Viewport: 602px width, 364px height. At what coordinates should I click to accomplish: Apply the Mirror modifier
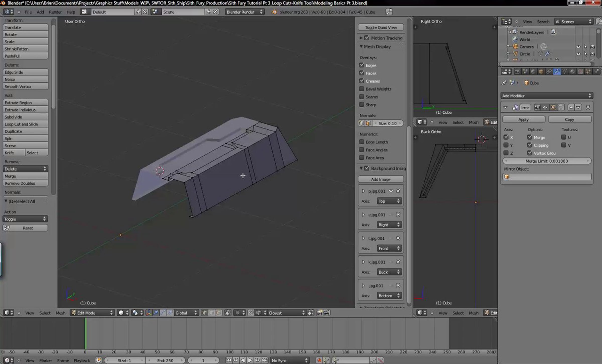tap(523, 119)
